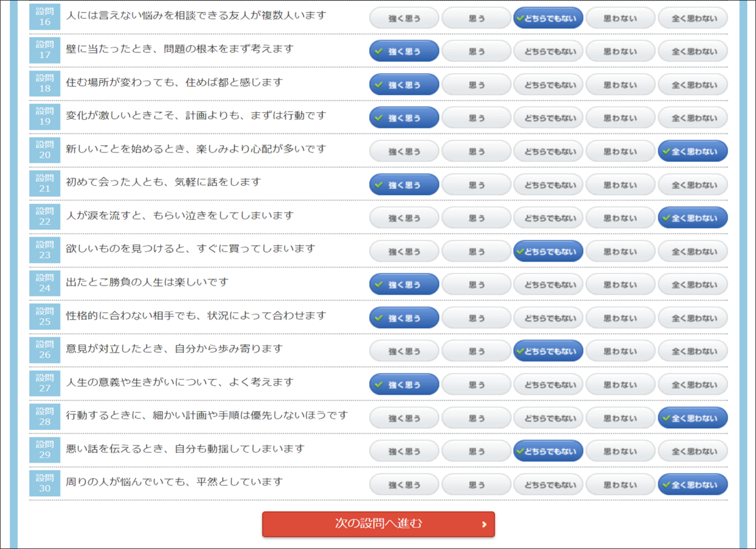Click the checked どちらでもない on question 23
This screenshot has width=756, height=549.
548,251
